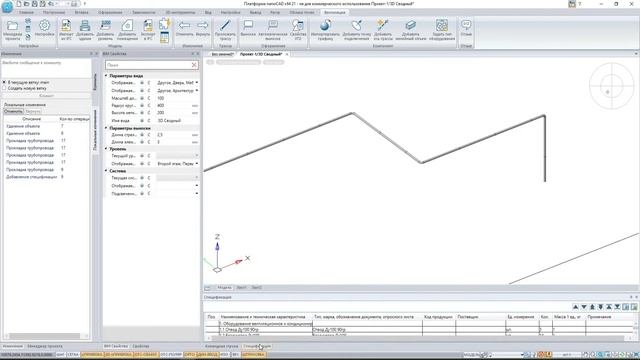Click the New document icon in quick access
The image size is (640, 360).
(x=18, y=4)
